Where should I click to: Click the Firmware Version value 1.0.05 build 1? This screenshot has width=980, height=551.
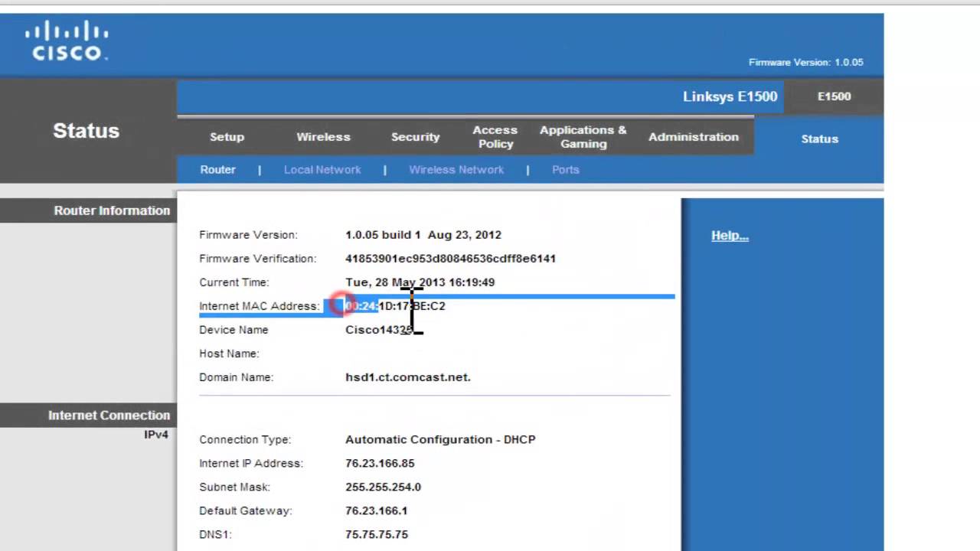point(383,235)
